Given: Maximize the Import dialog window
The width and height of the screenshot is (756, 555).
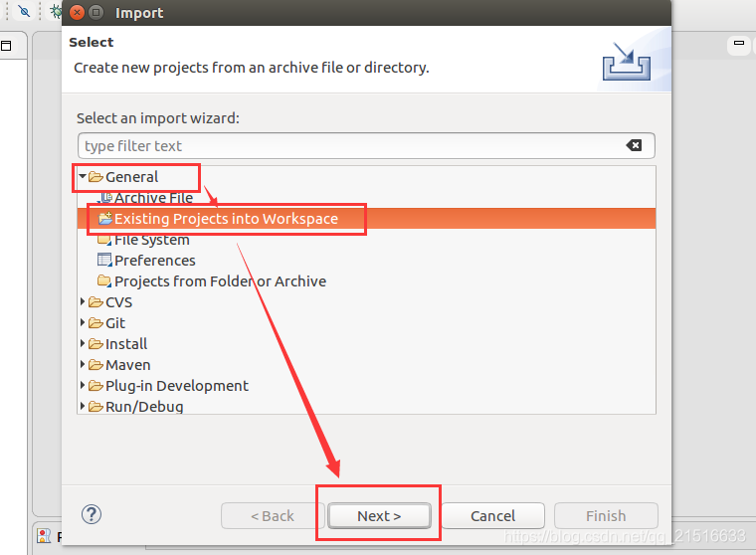Looking at the screenshot, I should (x=96, y=13).
